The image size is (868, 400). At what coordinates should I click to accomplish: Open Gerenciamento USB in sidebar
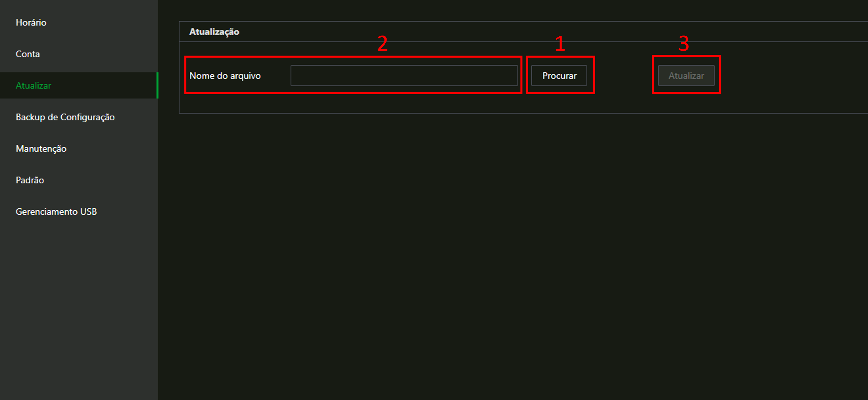[x=56, y=211]
